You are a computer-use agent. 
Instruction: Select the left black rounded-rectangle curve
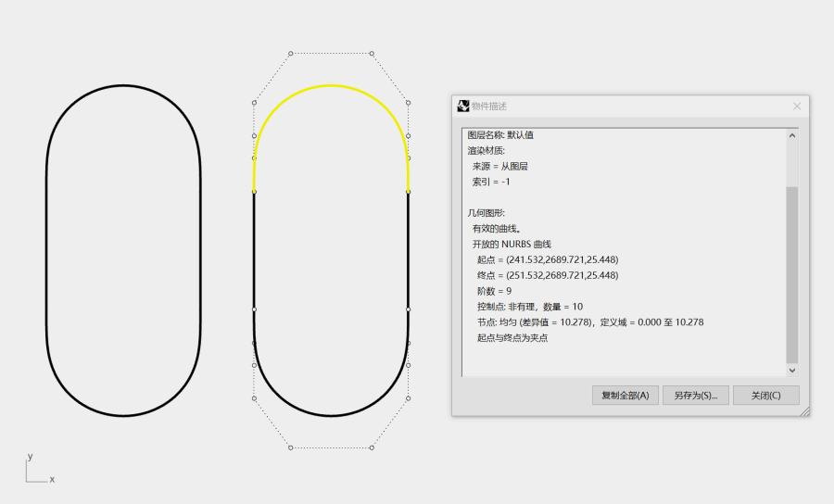point(46,250)
